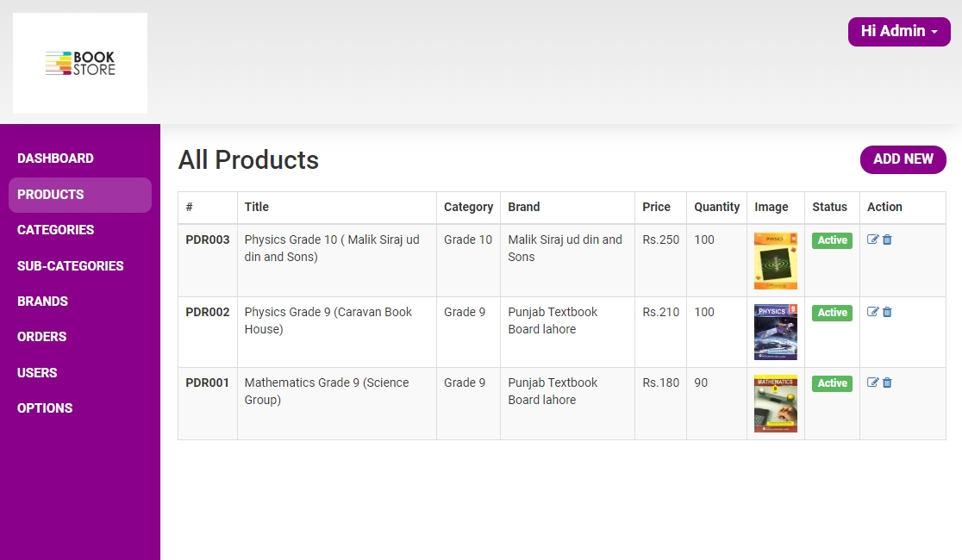Click edit icon for product PDR003
The width and height of the screenshot is (962, 560).
coord(872,240)
